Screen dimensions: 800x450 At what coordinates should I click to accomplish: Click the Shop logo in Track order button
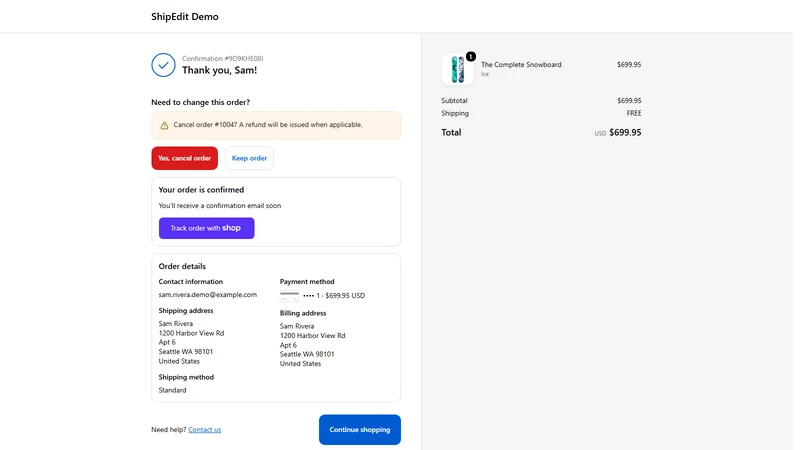tap(231, 228)
